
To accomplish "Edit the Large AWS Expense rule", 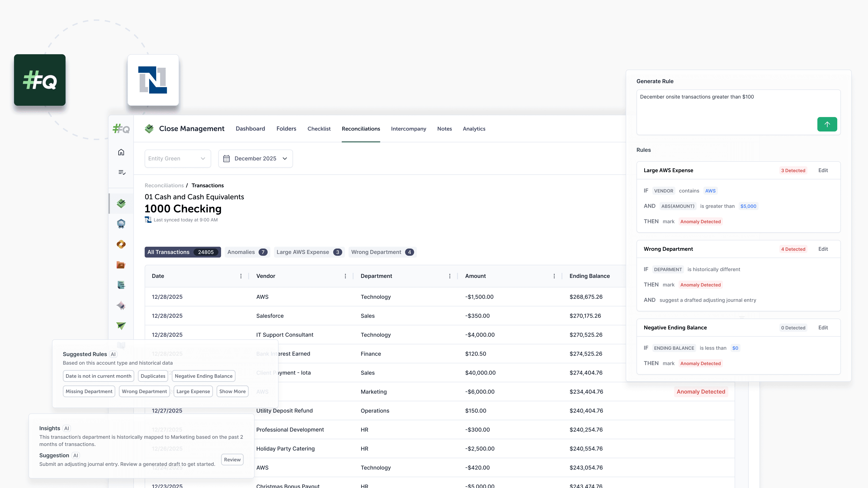I will tap(823, 170).
